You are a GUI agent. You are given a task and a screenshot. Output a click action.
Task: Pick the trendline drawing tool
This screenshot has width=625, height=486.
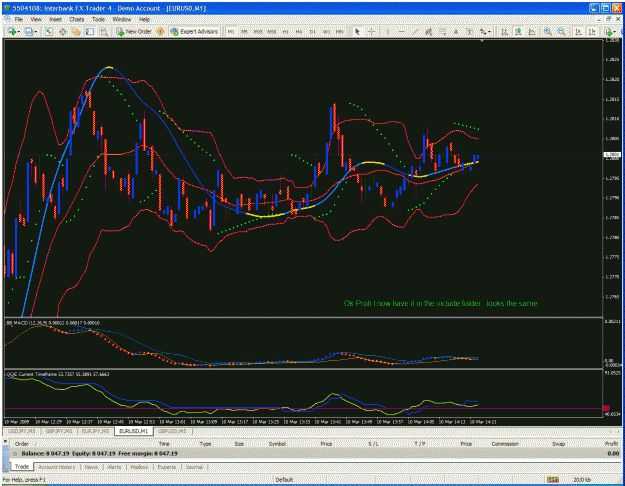[415, 31]
